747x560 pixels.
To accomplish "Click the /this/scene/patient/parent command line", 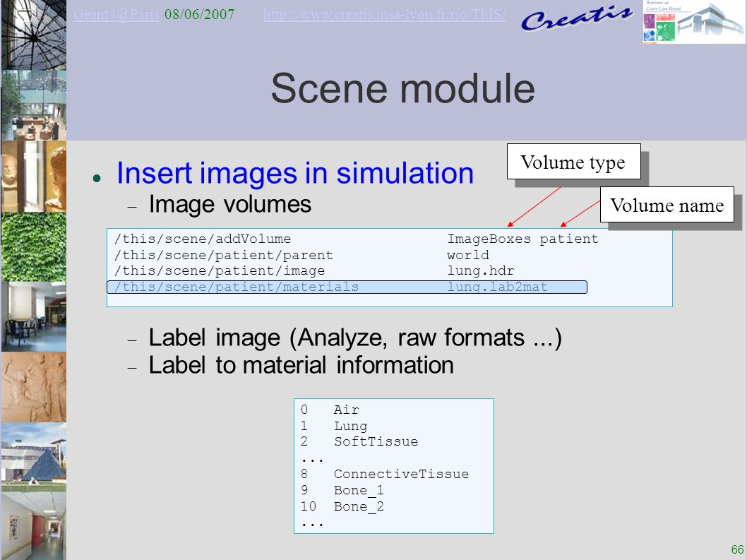I will pos(223,255).
